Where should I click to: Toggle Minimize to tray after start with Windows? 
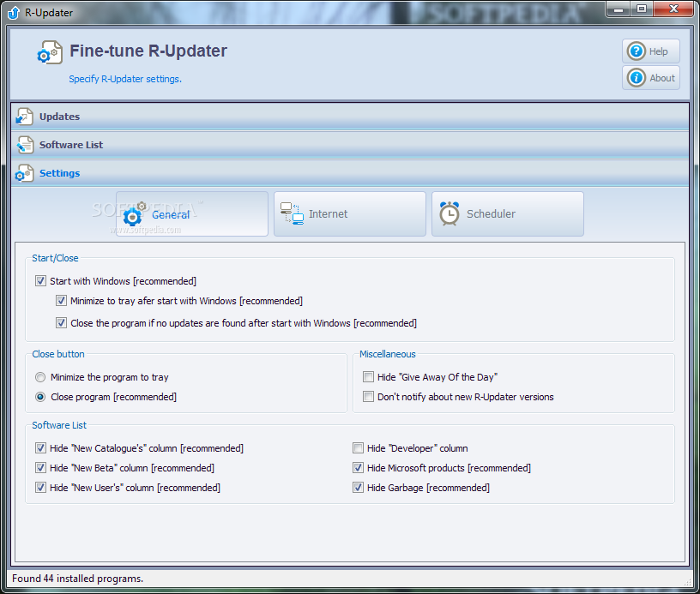coord(61,301)
